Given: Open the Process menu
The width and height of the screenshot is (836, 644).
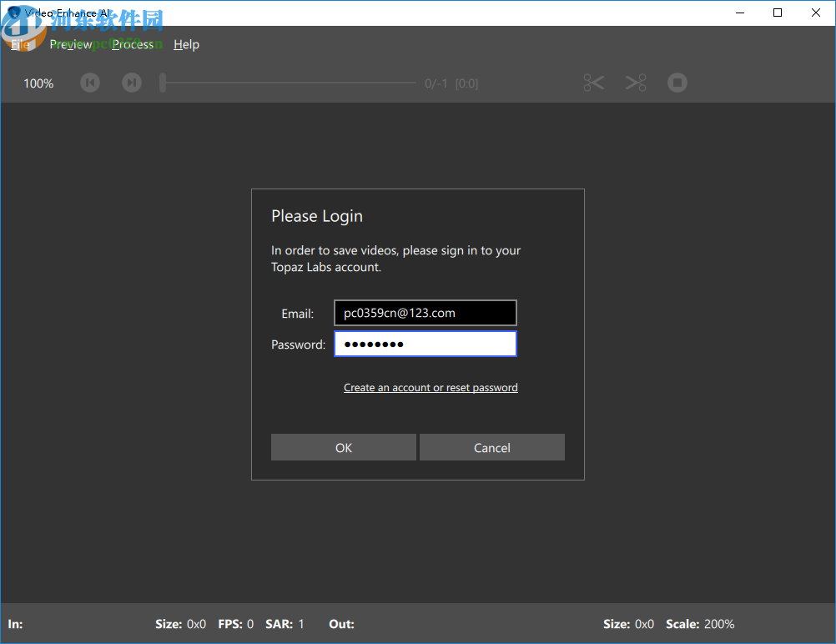Looking at the screenshot, I should coord(133,44).
